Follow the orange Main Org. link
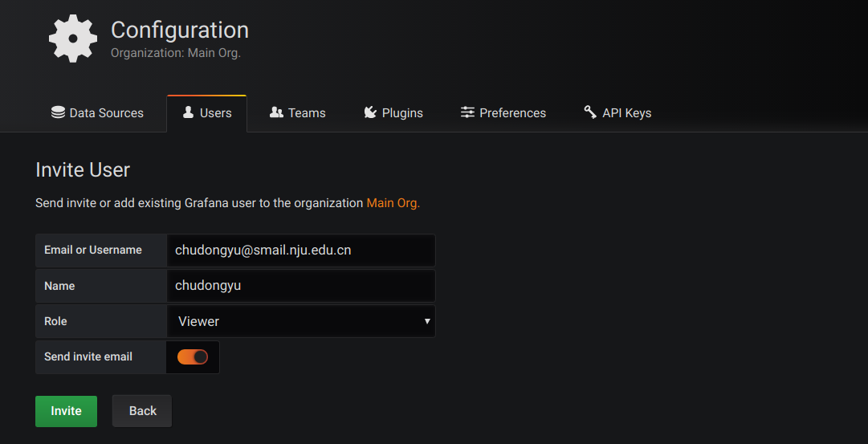 click(x=393, y=203)
